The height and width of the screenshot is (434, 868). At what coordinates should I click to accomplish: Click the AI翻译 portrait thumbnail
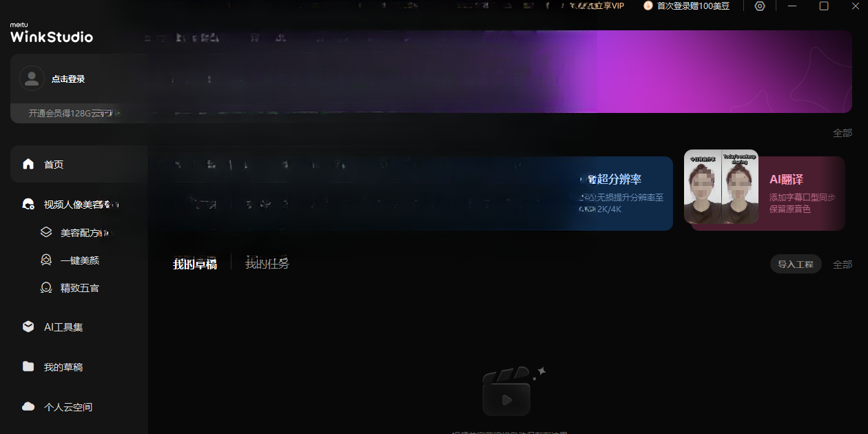(x=721, y=187)
